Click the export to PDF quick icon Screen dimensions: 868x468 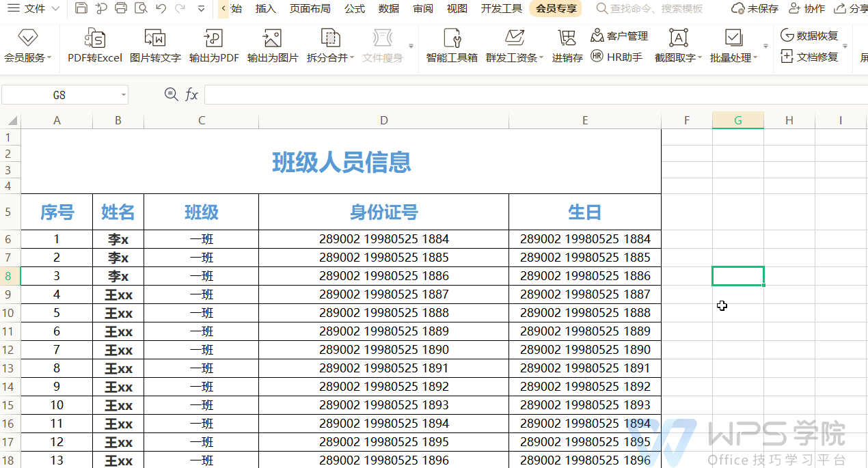pyautogui.click(x=101, y=8)
